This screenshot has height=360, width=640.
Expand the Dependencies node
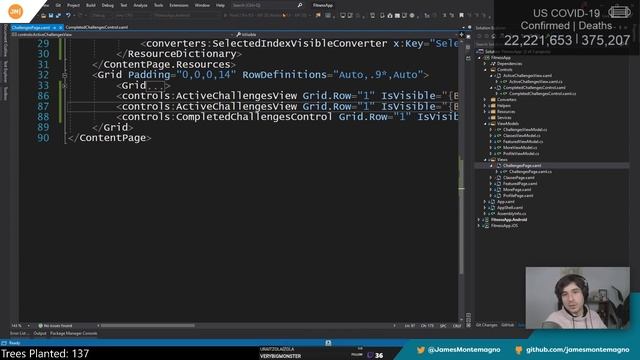point(485,64)
